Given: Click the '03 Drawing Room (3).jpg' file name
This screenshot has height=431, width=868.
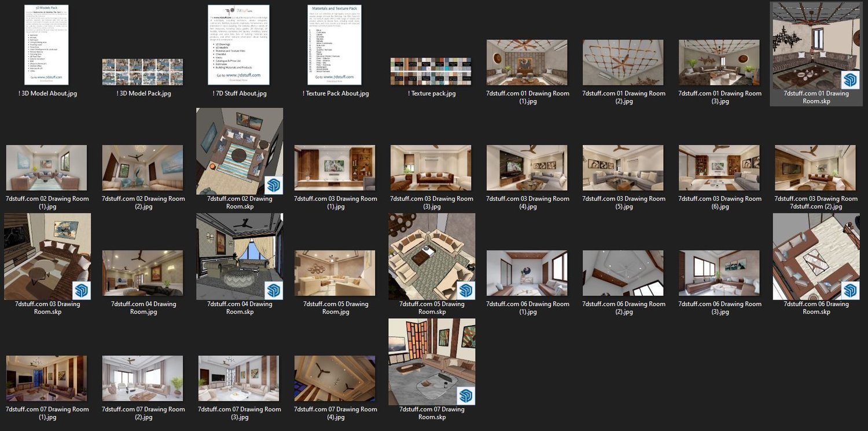Looking at the screenshot, I should click(432, 202).
